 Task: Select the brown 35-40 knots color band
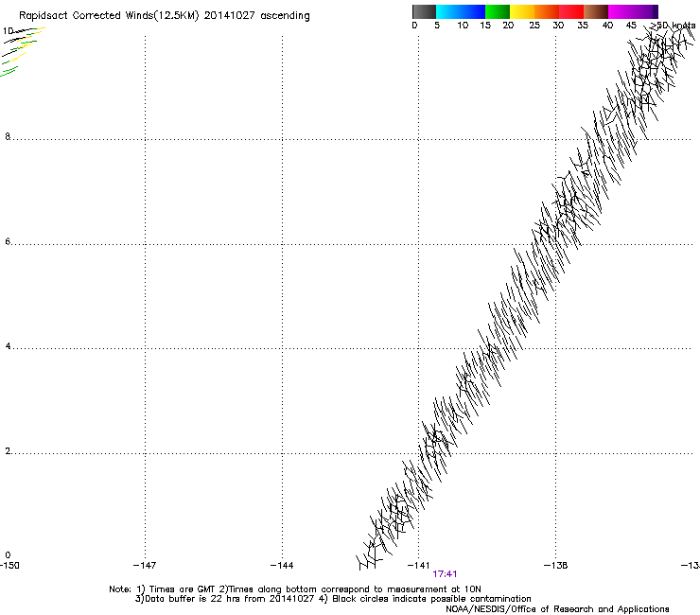[596, 11]
